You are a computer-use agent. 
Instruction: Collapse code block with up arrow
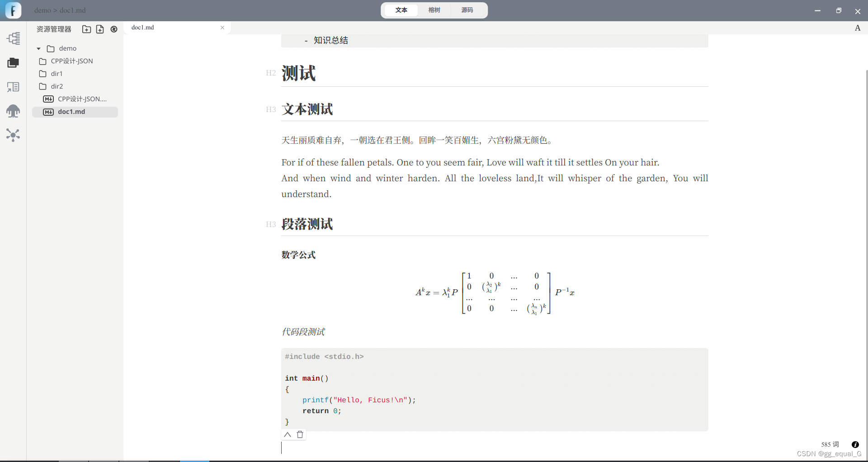pos(288,434)
